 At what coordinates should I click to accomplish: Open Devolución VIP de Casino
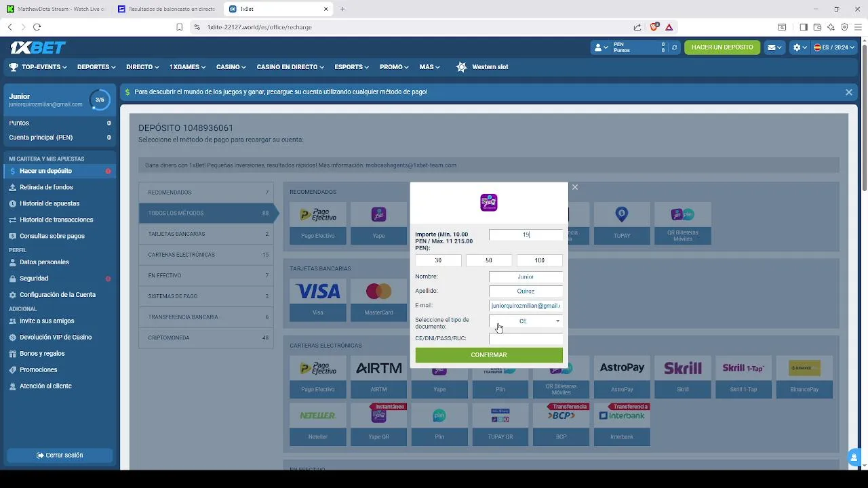[x=60, y=338]
